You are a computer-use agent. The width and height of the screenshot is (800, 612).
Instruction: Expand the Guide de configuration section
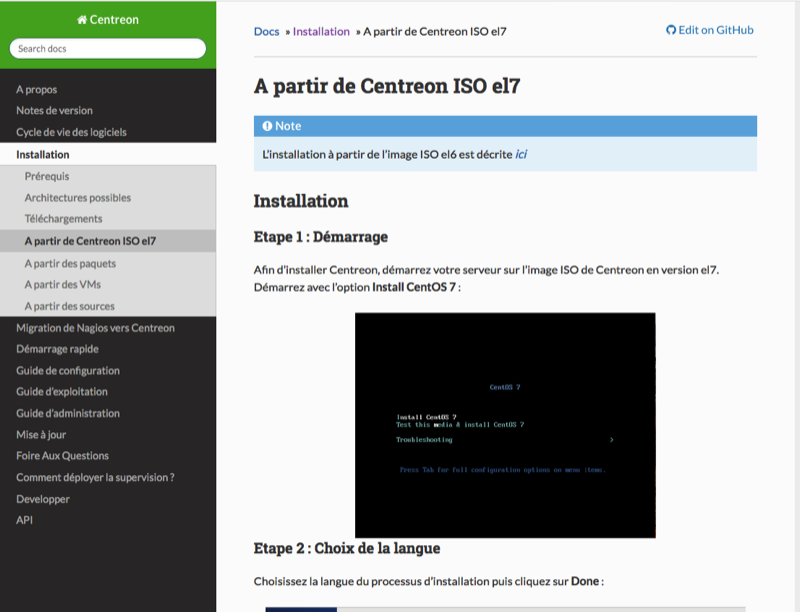(68, 370)
